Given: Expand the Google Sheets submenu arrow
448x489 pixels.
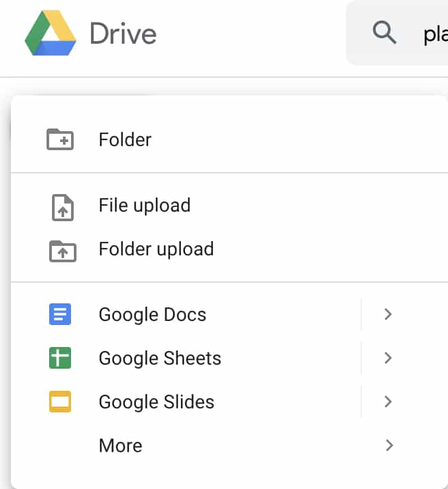Looking at the screenshot, I should tap(388, 358).
